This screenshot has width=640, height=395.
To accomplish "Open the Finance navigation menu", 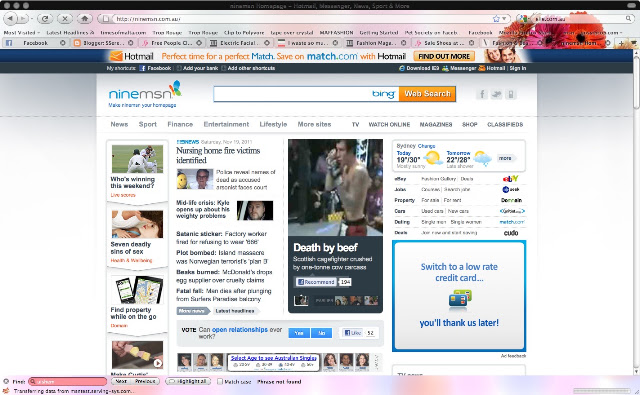I will 180,124.
